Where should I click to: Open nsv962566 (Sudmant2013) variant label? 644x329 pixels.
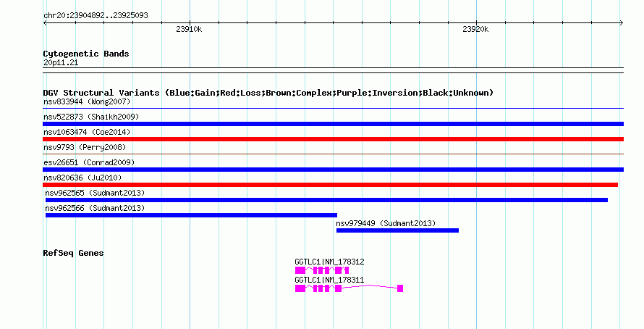tap(95, 208)
